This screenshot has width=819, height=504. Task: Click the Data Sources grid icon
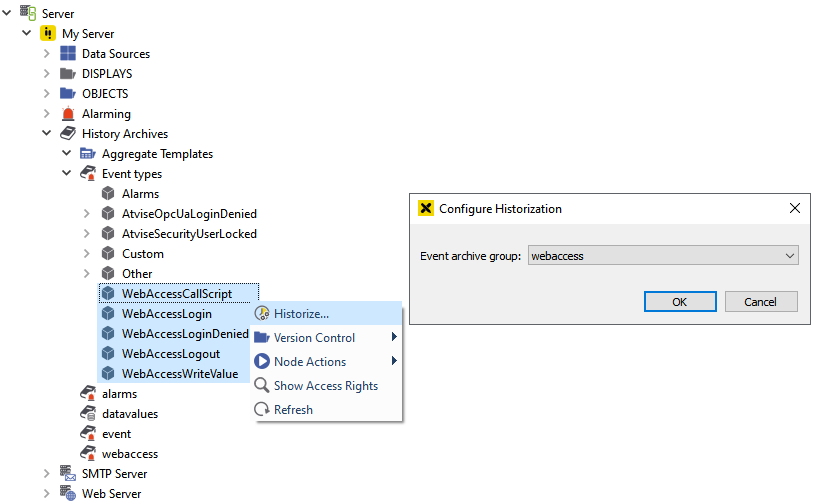68,53
